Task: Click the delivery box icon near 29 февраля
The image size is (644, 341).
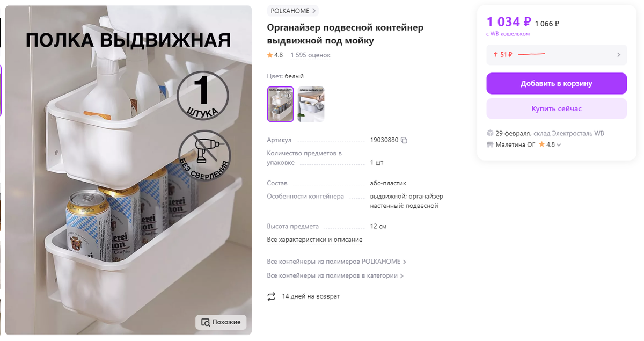Action: (490, 133)
